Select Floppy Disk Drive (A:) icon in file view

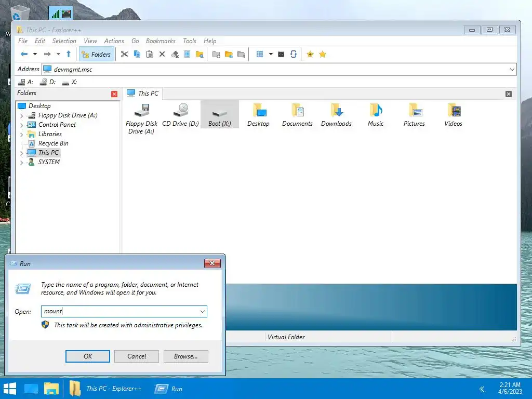pyautogui.click(x=141, y=118)
